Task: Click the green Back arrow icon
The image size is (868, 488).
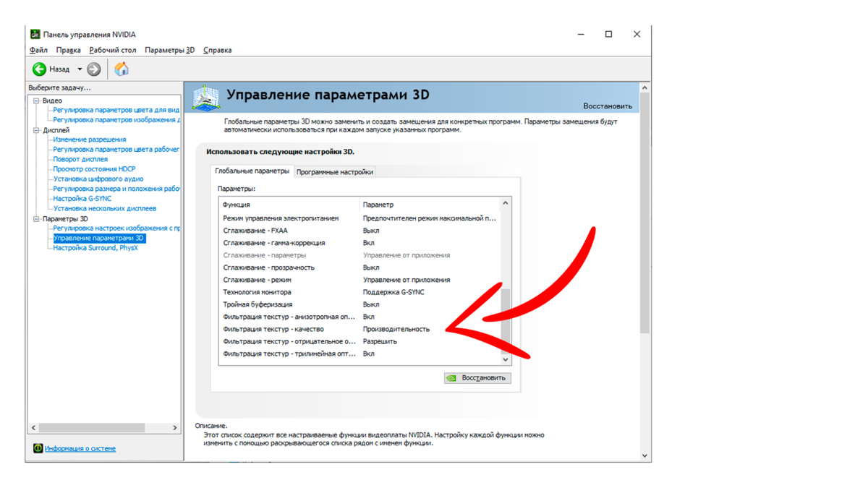Action: point(39,69)
